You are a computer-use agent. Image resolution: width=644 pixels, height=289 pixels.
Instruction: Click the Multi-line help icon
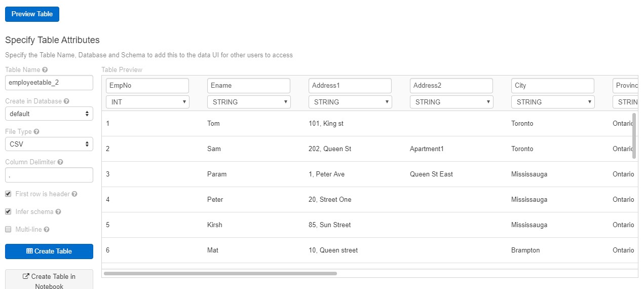click(47, 230)
